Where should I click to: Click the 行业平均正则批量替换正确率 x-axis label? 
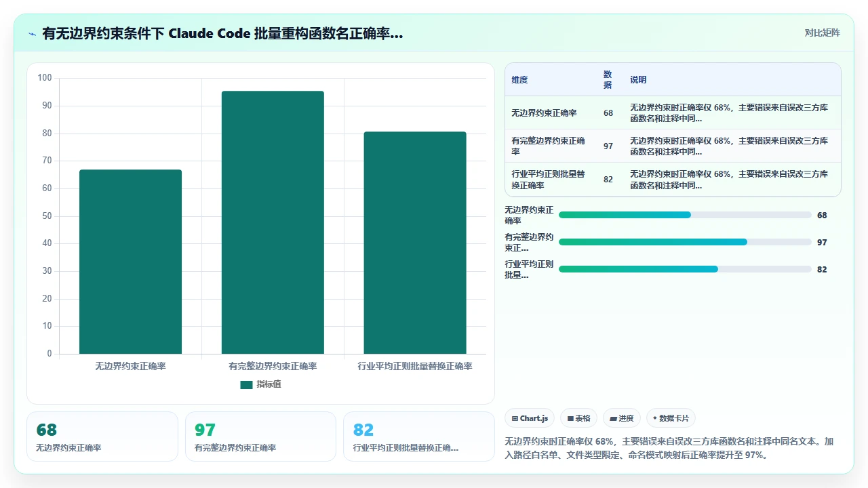point(415,366)
